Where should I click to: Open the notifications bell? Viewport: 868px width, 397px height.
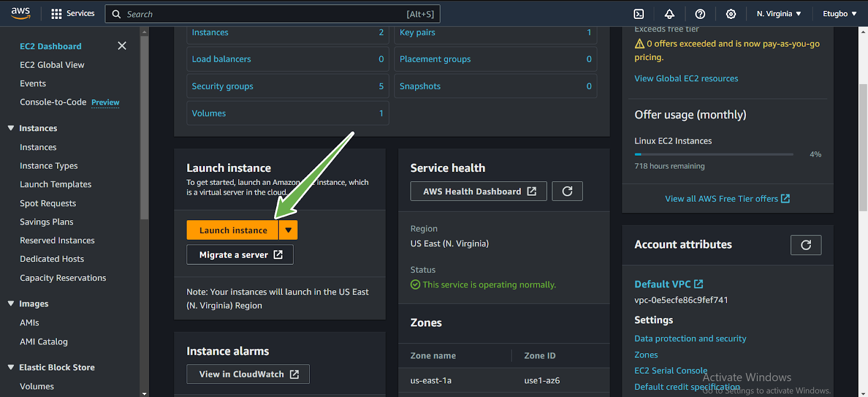669,14
